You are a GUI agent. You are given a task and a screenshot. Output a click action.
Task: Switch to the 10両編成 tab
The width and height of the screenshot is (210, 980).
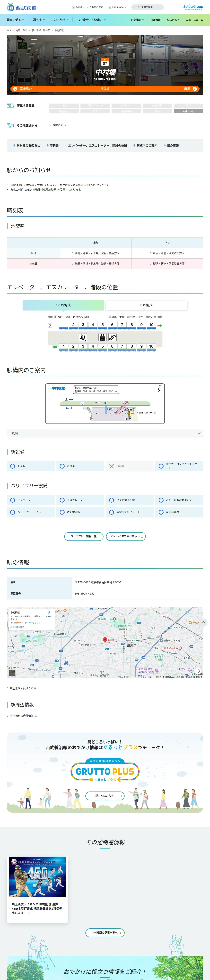[x=63, y=305]
